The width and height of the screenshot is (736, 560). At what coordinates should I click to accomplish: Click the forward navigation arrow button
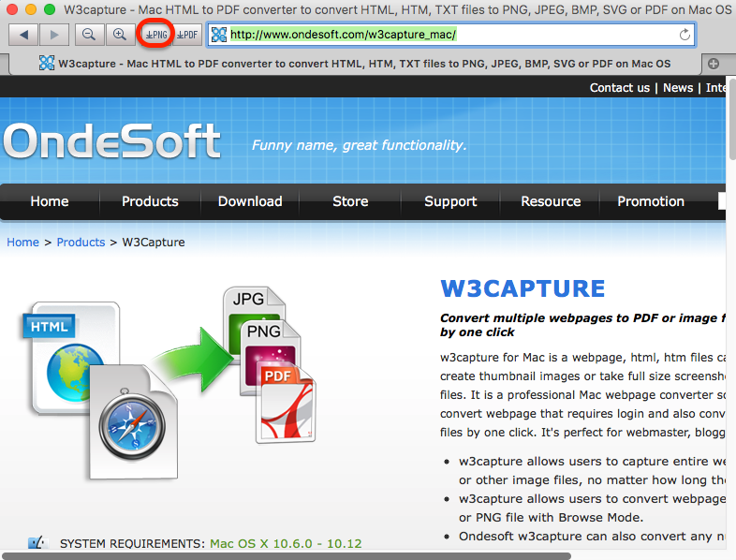54,35
